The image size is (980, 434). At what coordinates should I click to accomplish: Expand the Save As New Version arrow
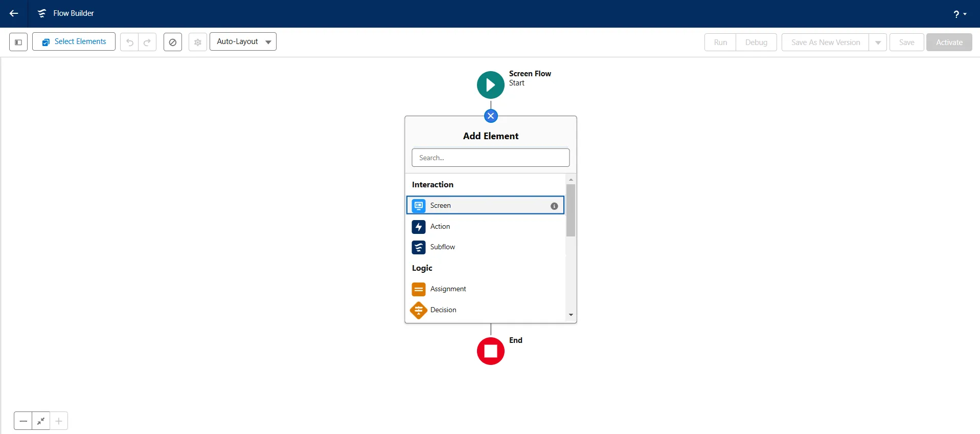878,42
